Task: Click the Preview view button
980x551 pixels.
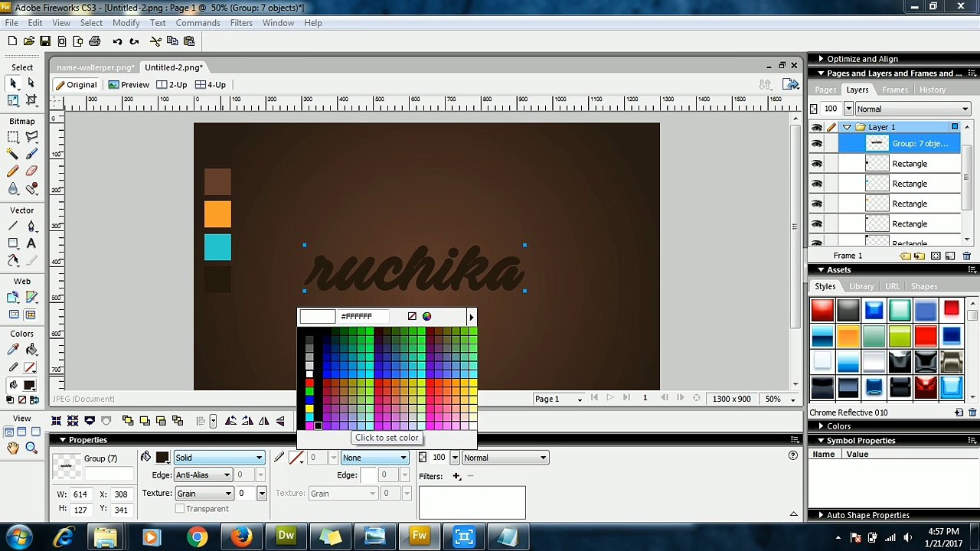Action: [x=129, y=85]
